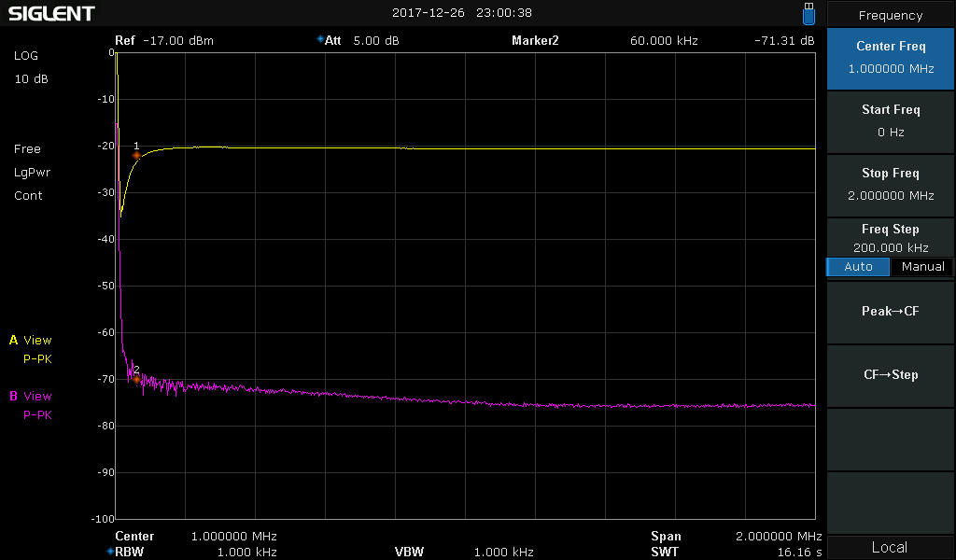This screenshot has width=956, height=560.
Task: Select marker 1 on the yellow trace
Action: pyautogui.click(x=136, y=155)
